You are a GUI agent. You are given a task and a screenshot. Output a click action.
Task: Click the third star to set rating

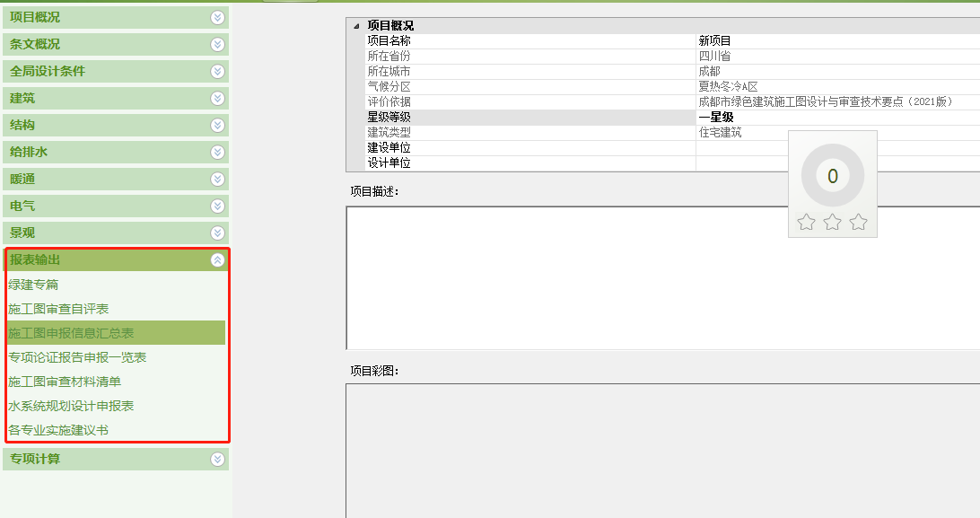(x=859, y=221)
